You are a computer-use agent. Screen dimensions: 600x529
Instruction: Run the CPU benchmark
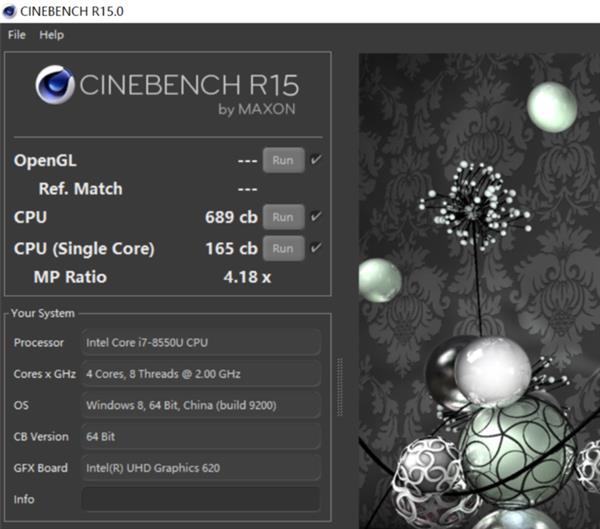point(282,217)
